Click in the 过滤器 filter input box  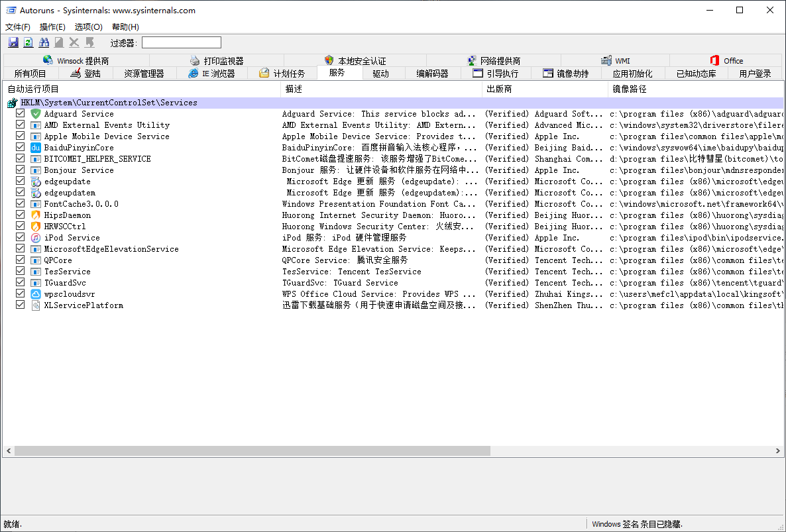click(182, 42)
